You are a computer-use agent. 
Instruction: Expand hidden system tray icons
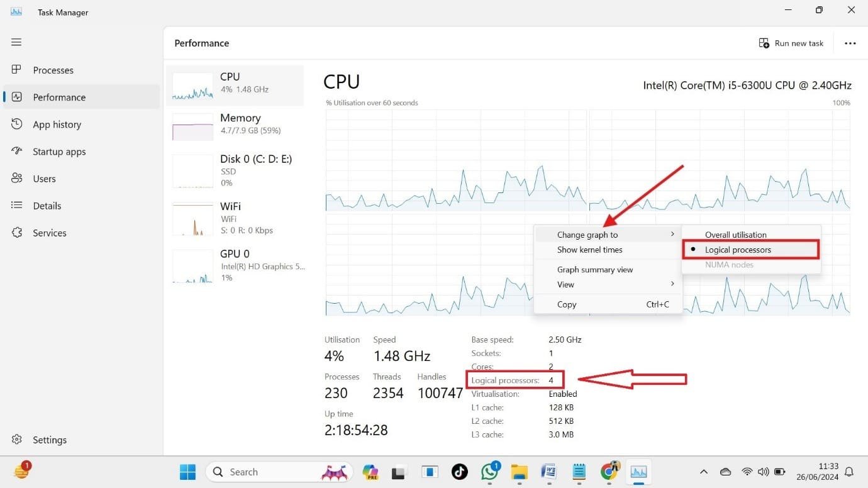tap(703, 472)
